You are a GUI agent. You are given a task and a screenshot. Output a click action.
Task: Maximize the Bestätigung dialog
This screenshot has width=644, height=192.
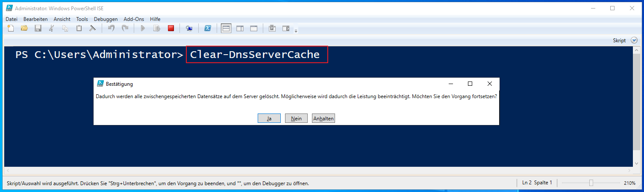(470, 84)
